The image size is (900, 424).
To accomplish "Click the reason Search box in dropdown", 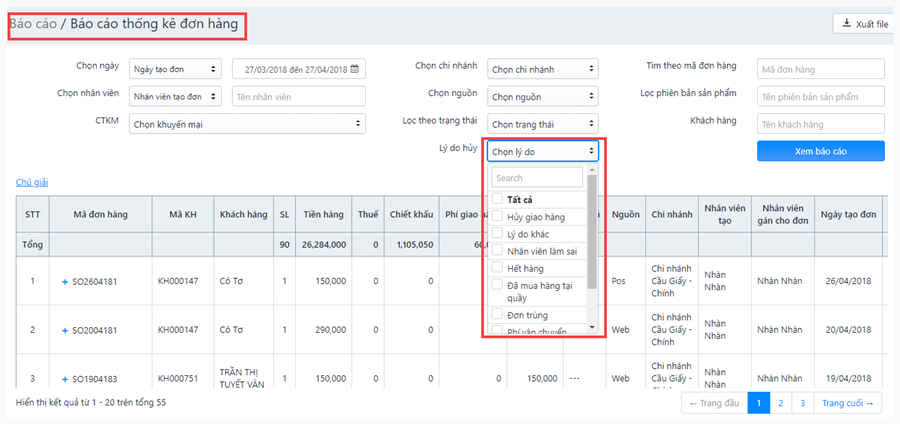I will [x=537, y=177].
